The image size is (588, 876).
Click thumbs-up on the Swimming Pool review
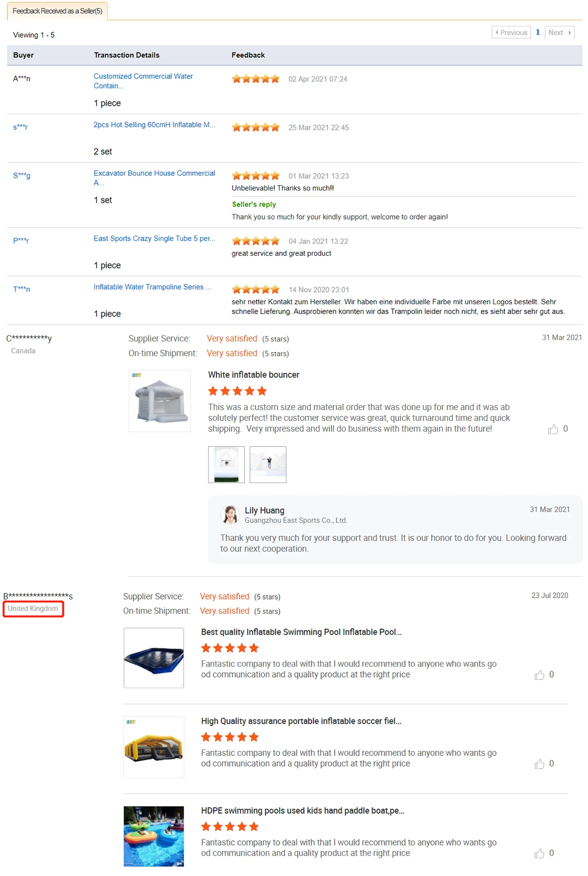(540, 675)
